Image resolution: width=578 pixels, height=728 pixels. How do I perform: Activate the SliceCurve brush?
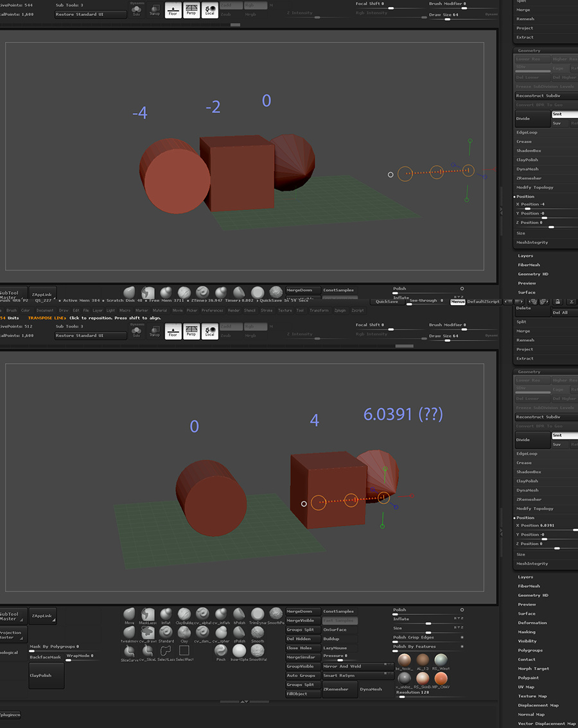[x=130, y=652]
